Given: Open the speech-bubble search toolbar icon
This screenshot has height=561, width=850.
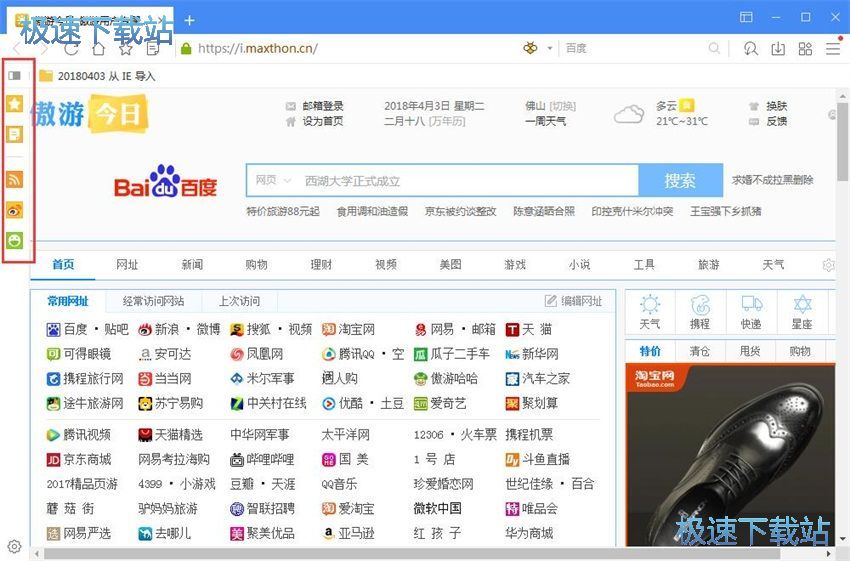Looking at the screenshot, I should coord(751,49).
